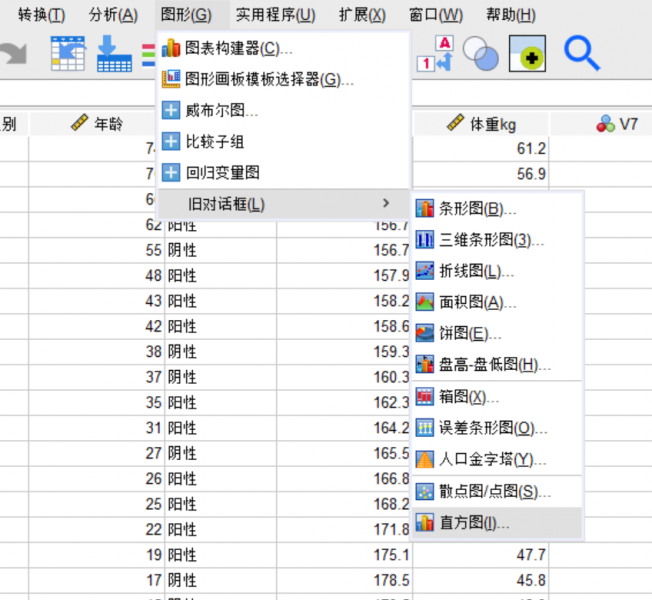
Task: Click the plus icon beside 威布尔图
Action: click(171, 111)
